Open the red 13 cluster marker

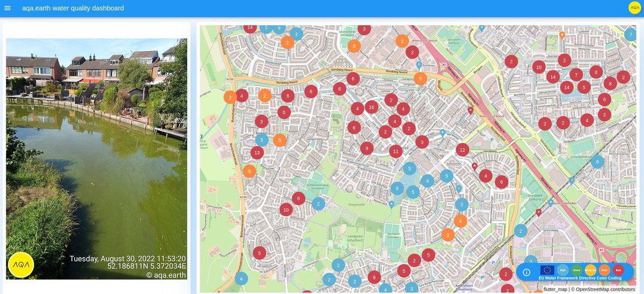257,153
